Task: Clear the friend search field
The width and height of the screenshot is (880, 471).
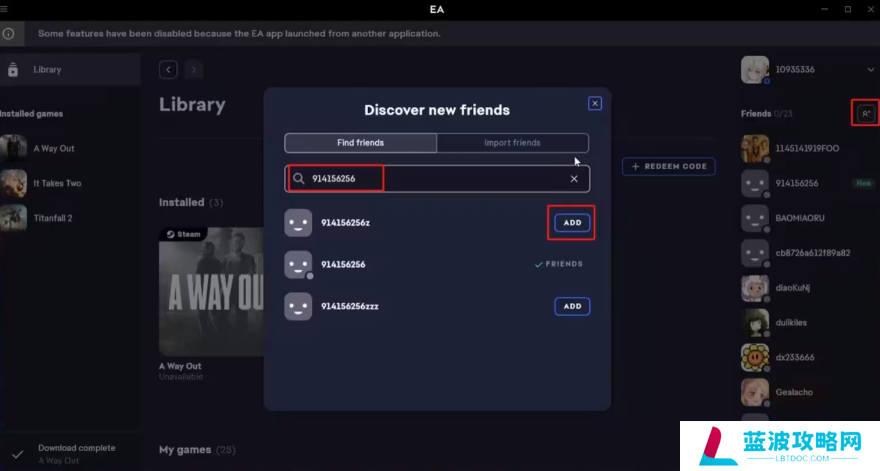Action: pyautogui.click(x=574, y=179)
